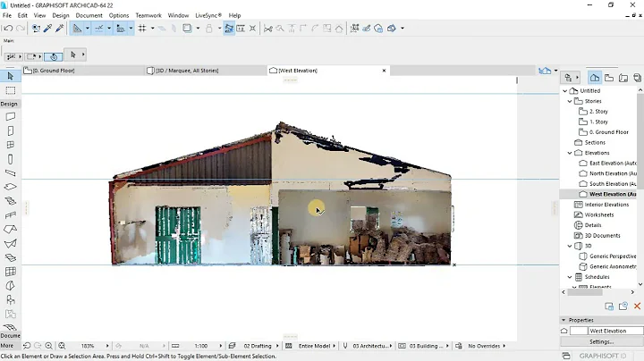
Task: Open the Teamwork menu
Action: coord(148,15)
